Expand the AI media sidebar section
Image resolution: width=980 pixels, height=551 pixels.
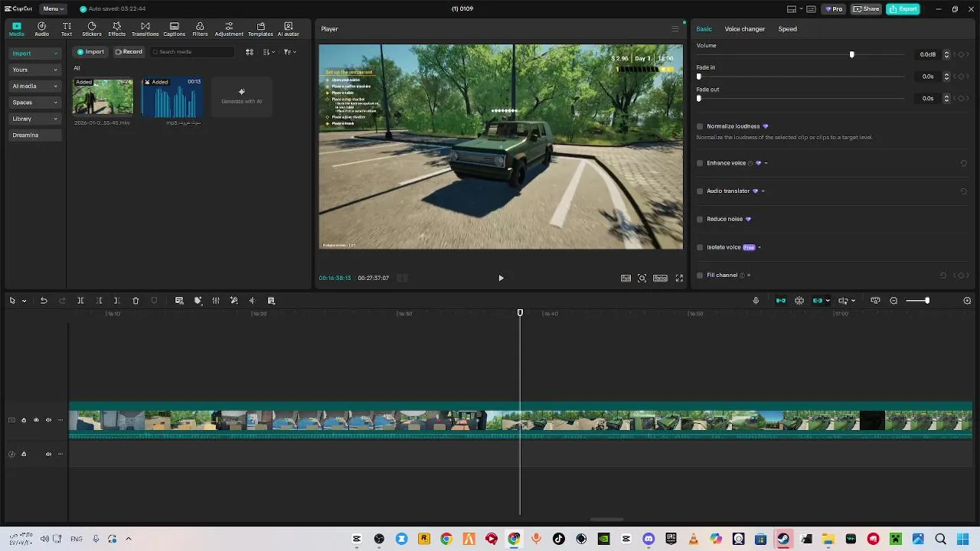34,86
